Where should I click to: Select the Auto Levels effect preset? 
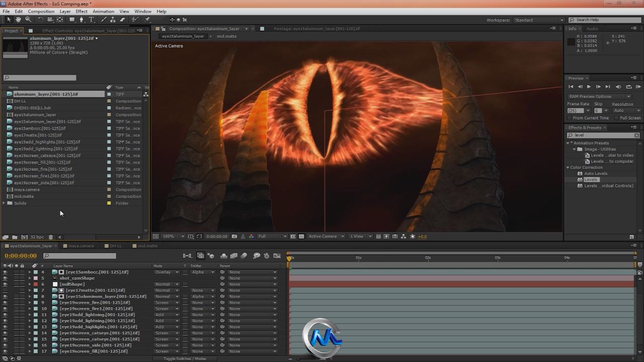coord(596,173)
